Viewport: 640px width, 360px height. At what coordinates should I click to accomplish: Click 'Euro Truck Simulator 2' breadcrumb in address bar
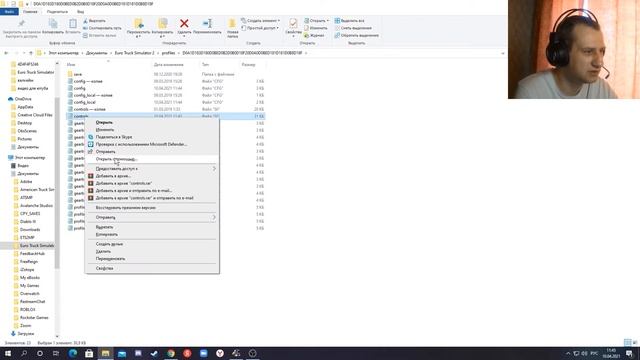pyautogui.click(x=134, y=53)
